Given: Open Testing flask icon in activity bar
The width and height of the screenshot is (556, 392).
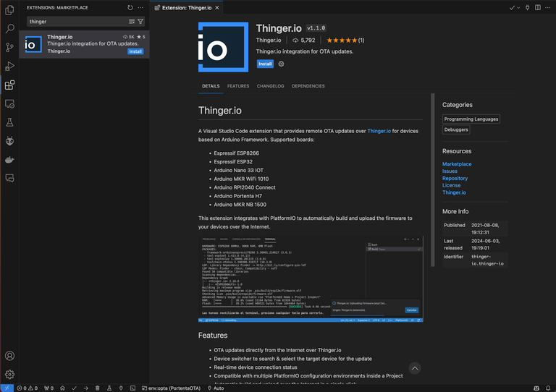Looking at the screenshot, I should pos(9,123).
